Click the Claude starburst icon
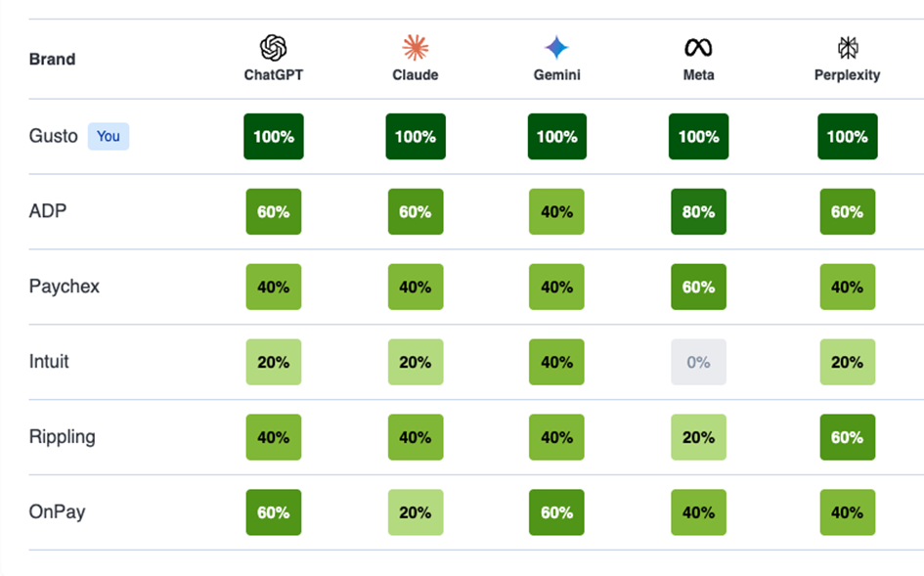The image size is (924, 576). [416, 48]
